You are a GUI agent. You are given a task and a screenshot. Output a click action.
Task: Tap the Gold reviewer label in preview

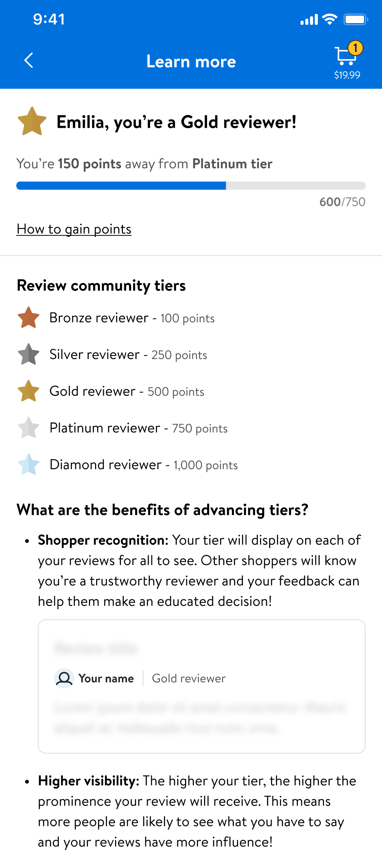189,678
